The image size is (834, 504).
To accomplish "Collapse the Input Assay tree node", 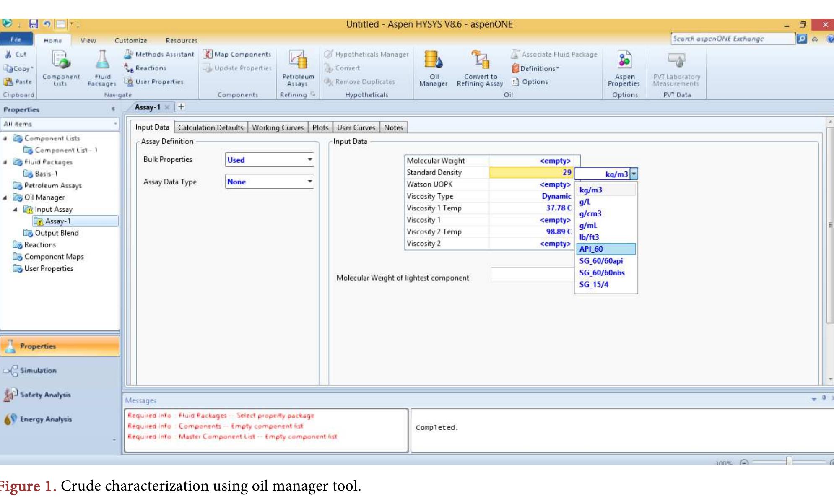I will tap(15, 209).
